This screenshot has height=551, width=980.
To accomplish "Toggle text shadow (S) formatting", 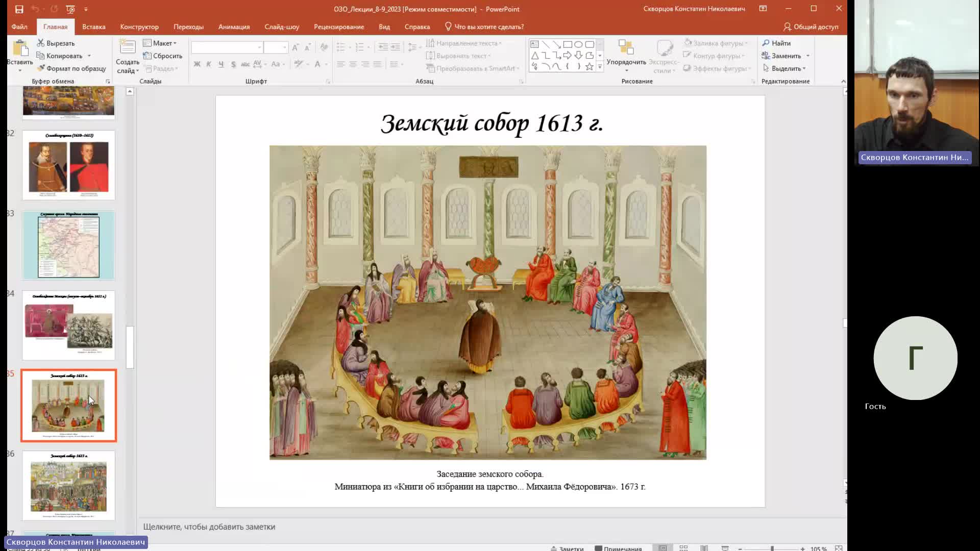I will click(x=233, y=64).
